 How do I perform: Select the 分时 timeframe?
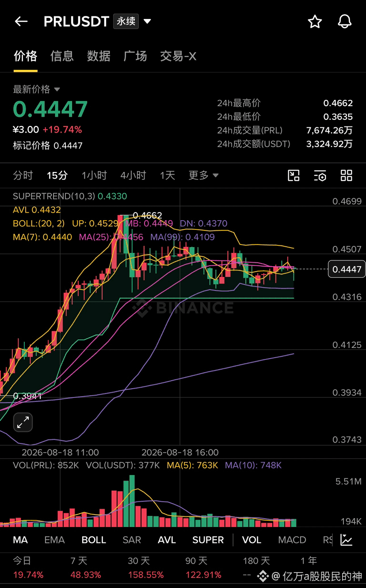click(x=23, y=176)
